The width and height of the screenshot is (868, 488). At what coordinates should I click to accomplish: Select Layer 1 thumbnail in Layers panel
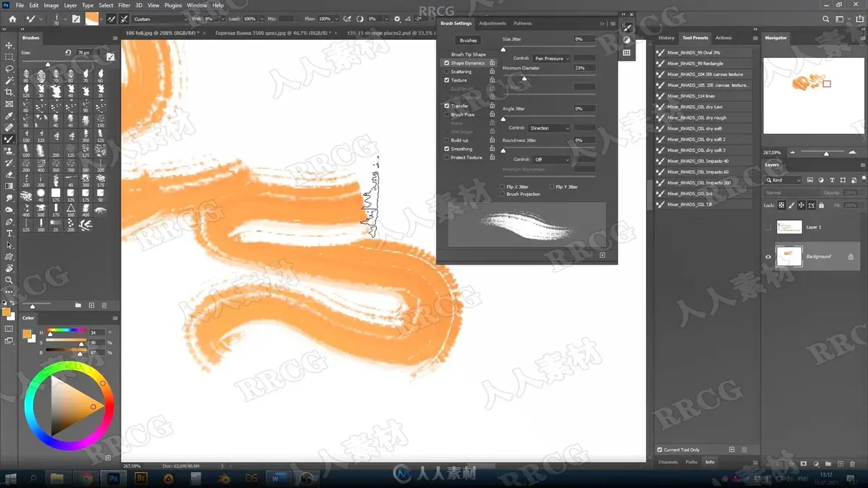point(789,228)
